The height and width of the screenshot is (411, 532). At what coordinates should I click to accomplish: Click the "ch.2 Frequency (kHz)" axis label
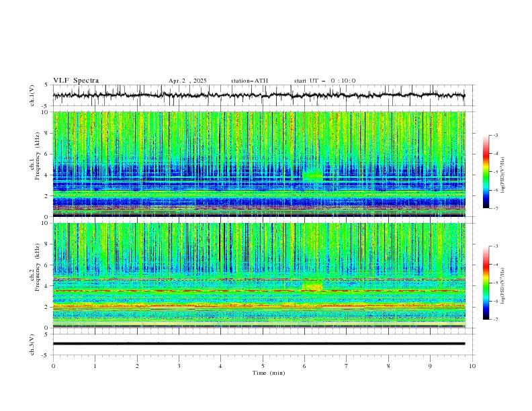(36, 267)
